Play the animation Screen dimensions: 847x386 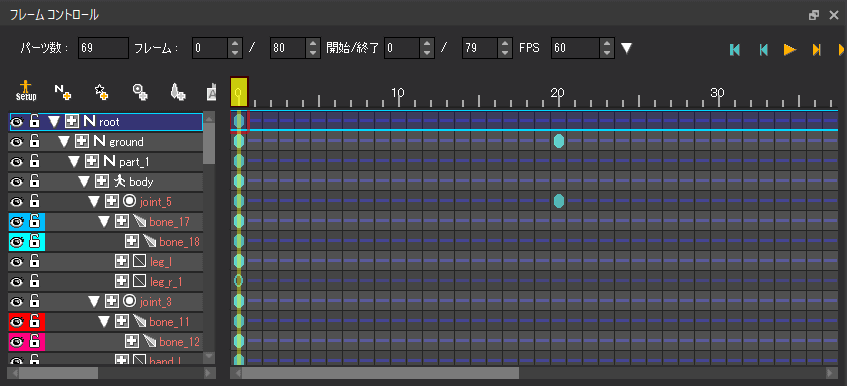tap(790, 50)
